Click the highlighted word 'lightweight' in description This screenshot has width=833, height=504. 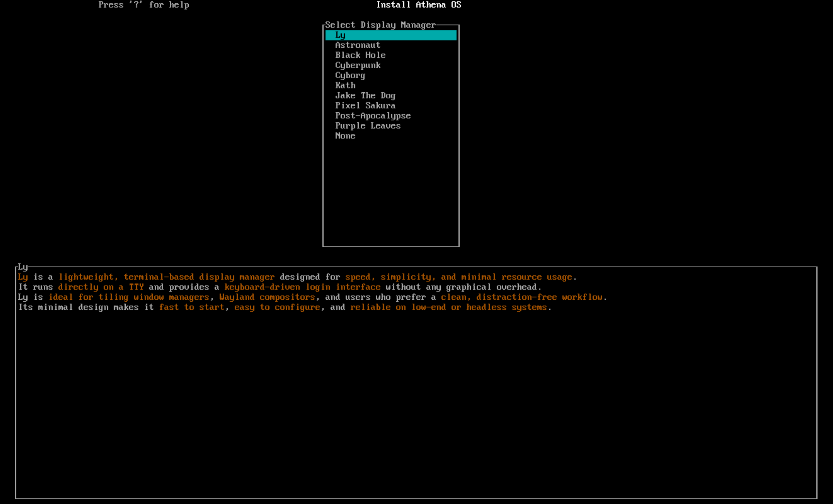[86, 276]
